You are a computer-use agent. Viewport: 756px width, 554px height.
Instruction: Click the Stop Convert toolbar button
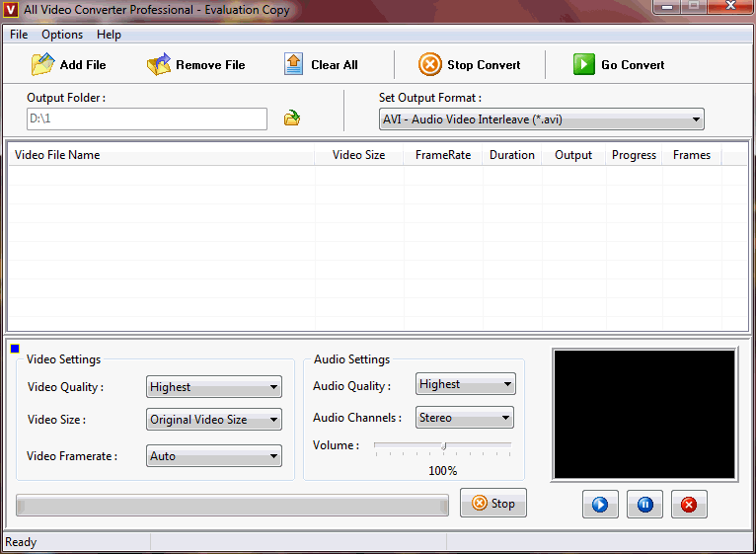pyautogui.click(x=469, y=64)
